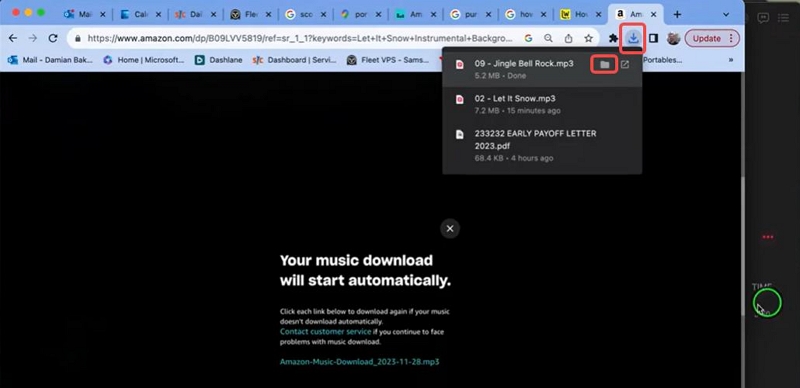Open the Chrome downloads toolbar icon
This screenshot has width=800, height=388.
click(x=633, y=38)
